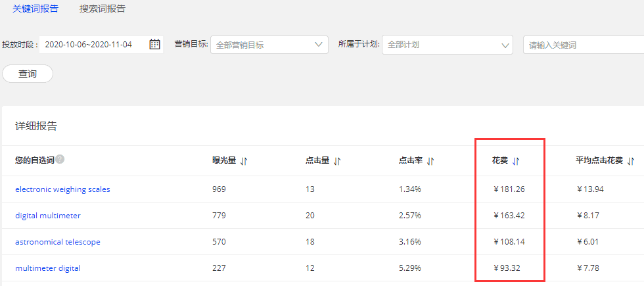The image size is (644, 286).
Task: Open keyword astronomical telescope link
Action: 58,242
